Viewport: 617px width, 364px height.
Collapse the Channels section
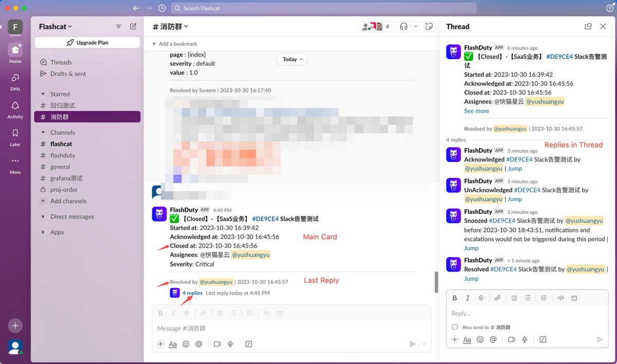click(43, 132)
